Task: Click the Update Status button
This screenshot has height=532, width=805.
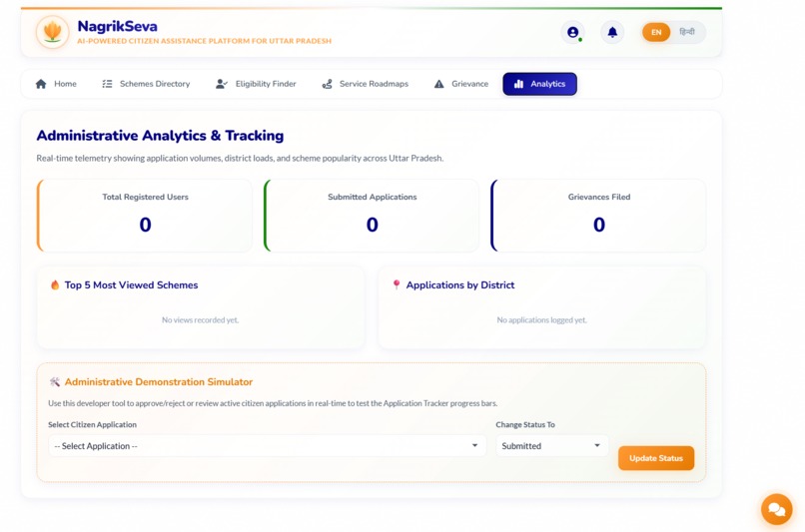Action: tap(656, 458)
